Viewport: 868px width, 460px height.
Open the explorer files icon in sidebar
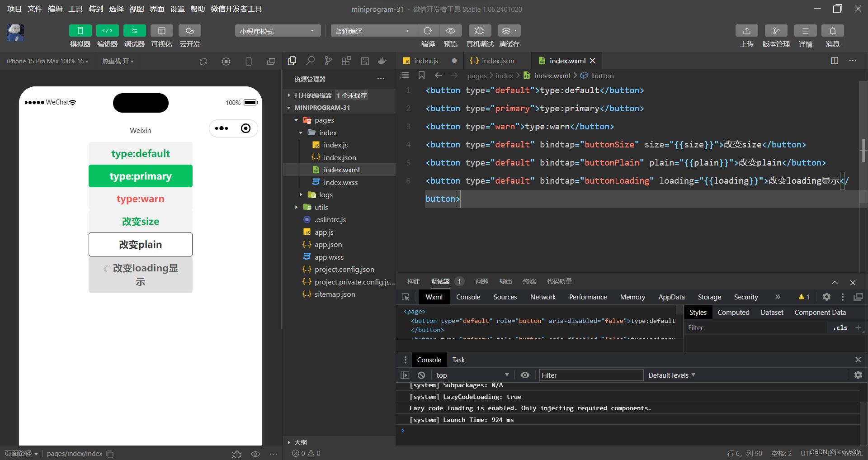(292, 61)
